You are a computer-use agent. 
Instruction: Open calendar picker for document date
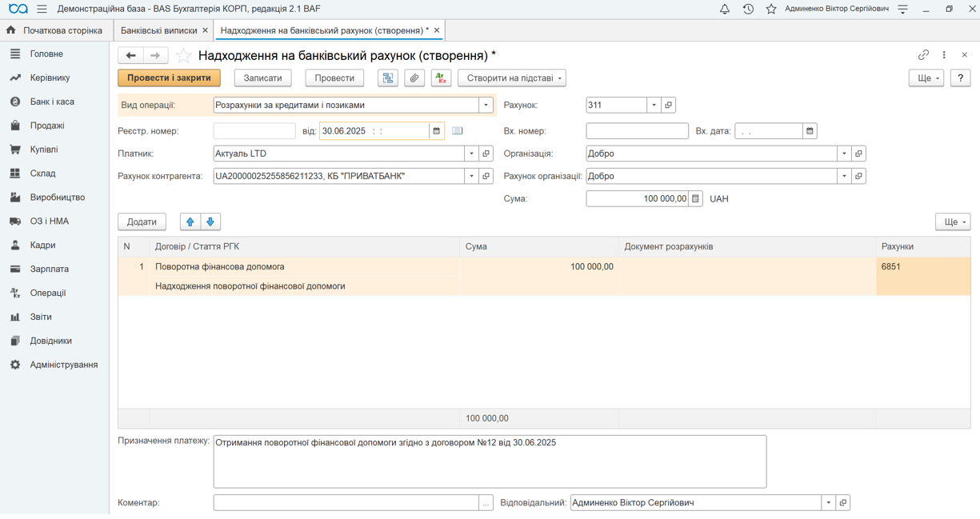pyautogui.click(x=437, y=131)
